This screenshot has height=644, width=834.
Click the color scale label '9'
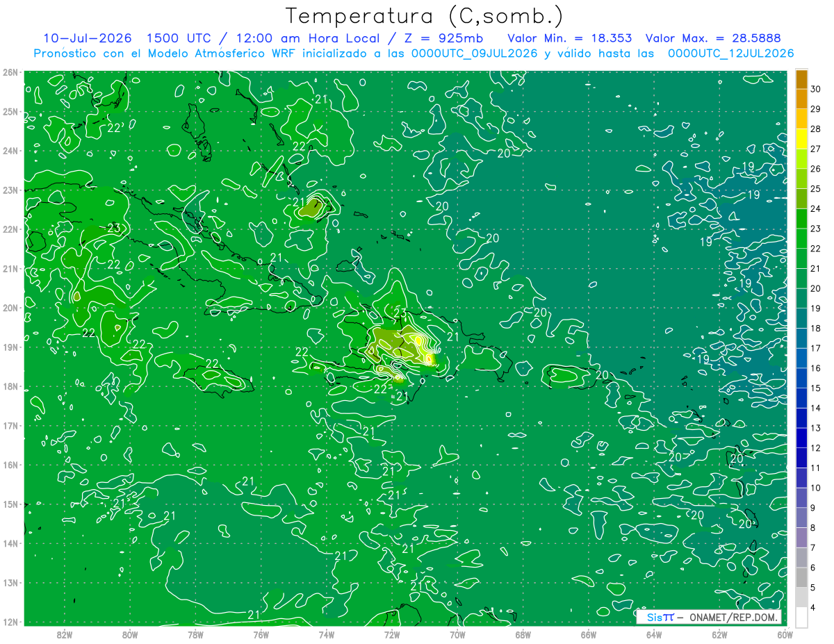[813, 508]
